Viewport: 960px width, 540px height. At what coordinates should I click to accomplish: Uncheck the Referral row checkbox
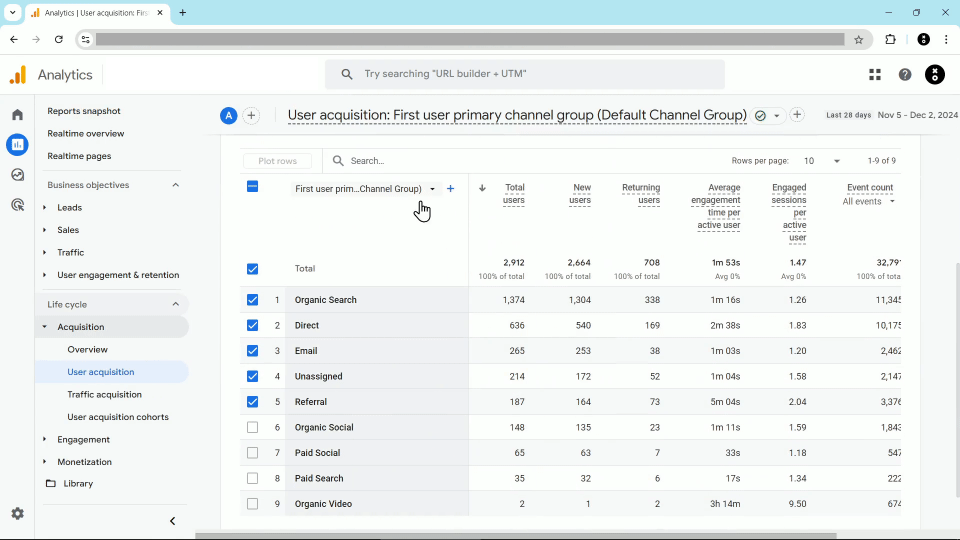pos(252,402)
